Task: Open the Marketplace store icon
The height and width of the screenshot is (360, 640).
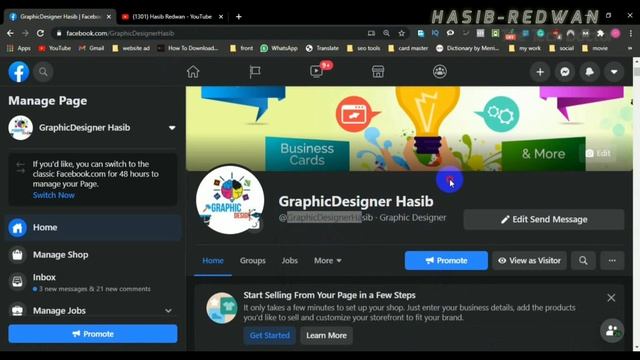Action: coord(378,72)
